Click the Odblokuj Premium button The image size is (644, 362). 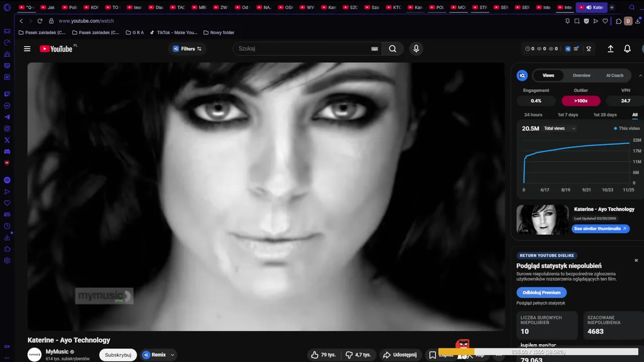(541, 292)
